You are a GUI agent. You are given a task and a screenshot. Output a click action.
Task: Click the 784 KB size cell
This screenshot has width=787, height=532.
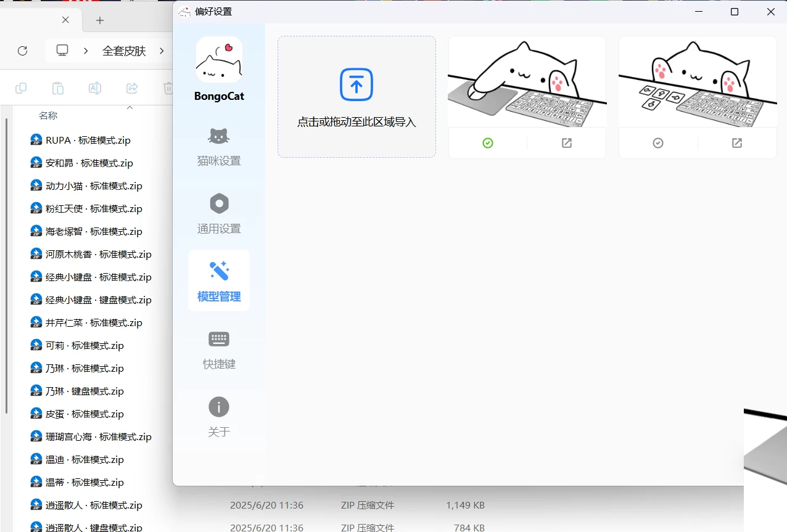pos(471,528)
